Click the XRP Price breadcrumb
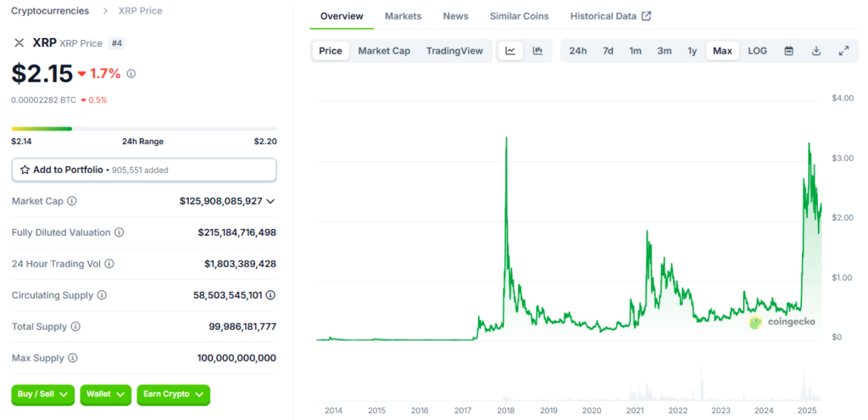Image resolution: width=868 pixels, height=420 pixels. (140, 10)
